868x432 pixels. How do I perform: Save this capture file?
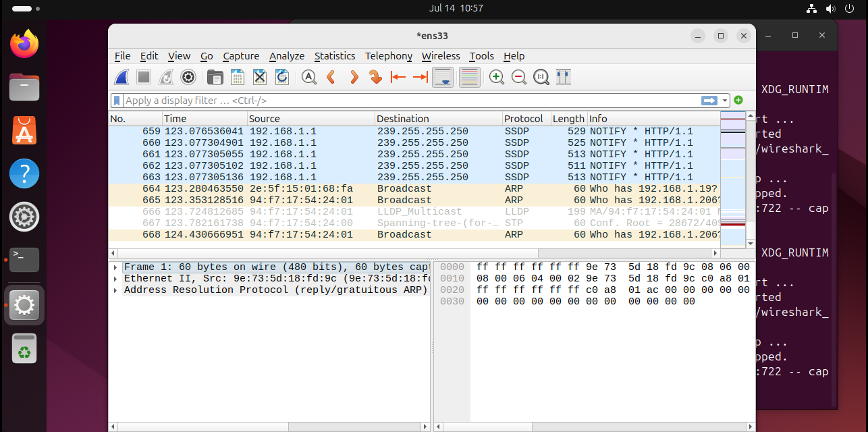[238, 77]
